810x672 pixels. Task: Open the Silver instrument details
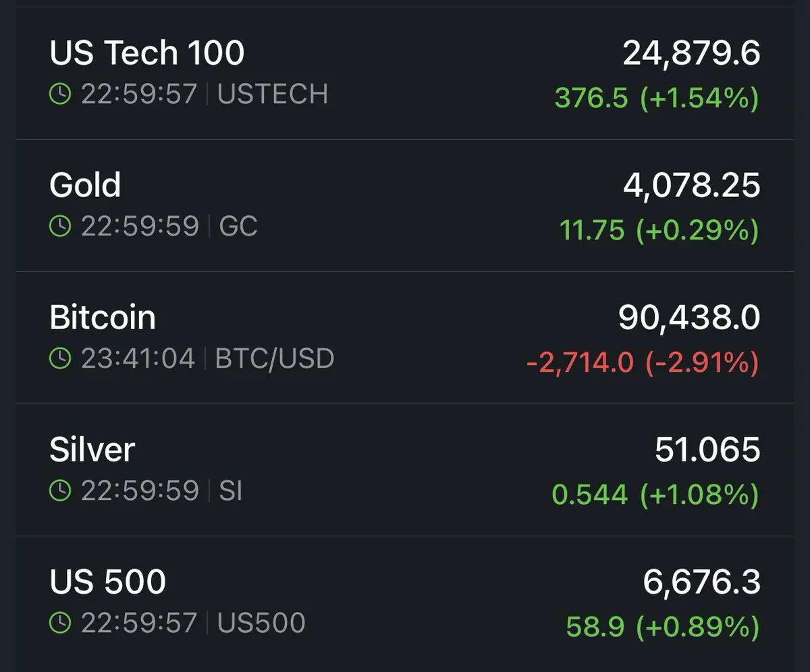pyautogui.click(x=405, y=470)
